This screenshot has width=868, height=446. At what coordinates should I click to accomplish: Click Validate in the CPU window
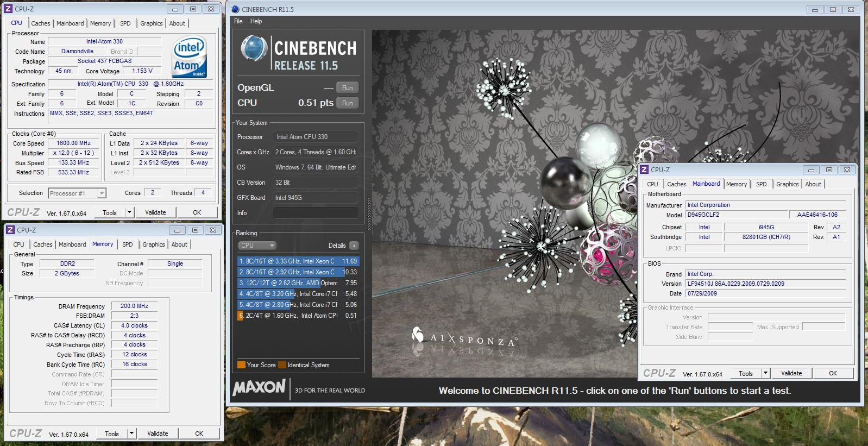(x=155, y=212)
